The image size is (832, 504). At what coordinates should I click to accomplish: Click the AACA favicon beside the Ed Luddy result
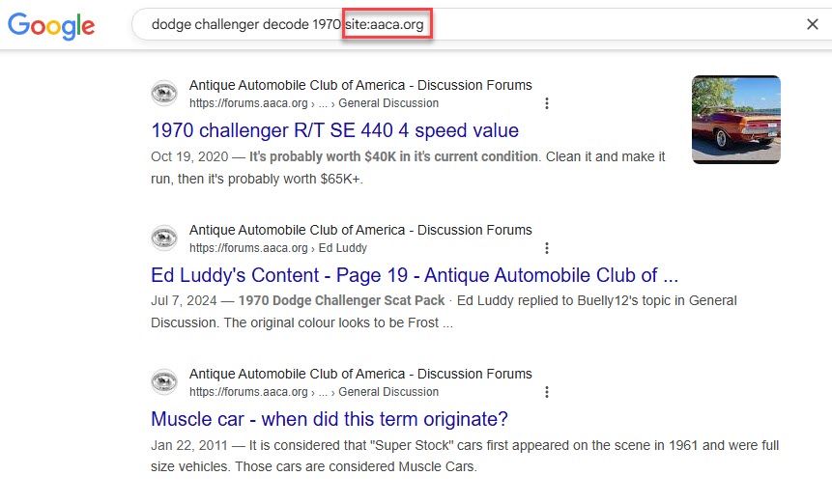coord(164,238)
